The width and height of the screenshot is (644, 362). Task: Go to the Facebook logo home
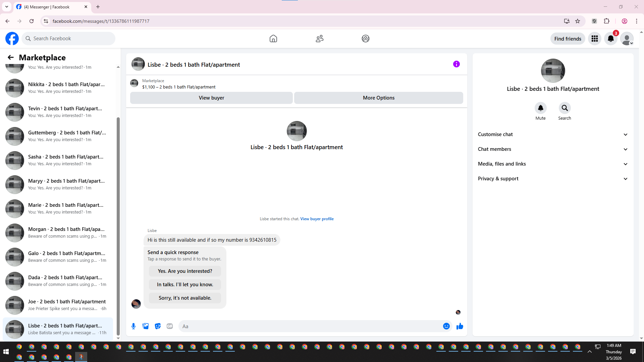click(12, 39)
